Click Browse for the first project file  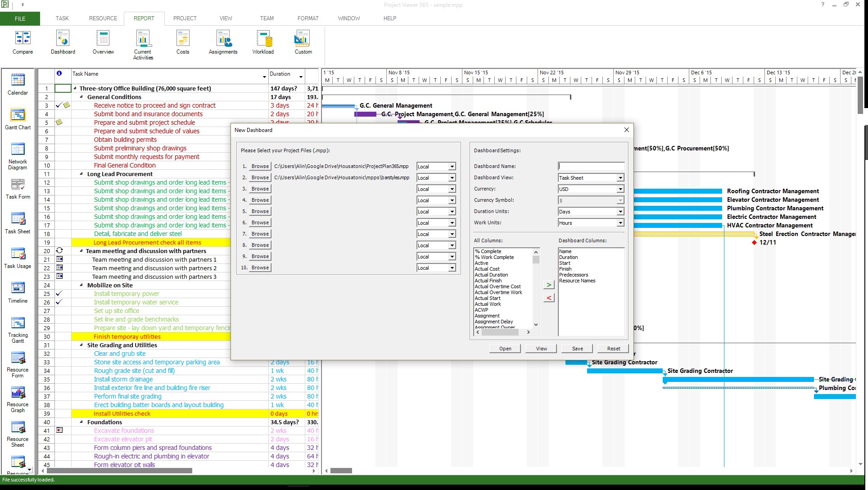coord(259,166)
